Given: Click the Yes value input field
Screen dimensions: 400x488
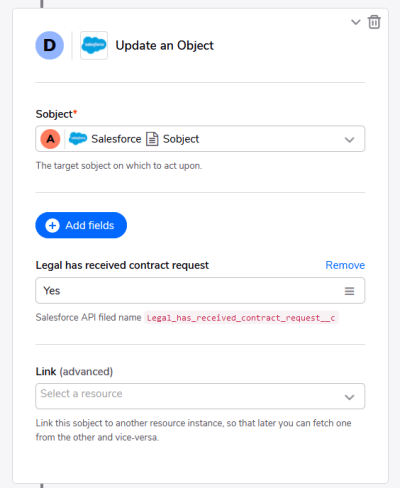Looking at the screenshot, I should (x=200, y=291).
